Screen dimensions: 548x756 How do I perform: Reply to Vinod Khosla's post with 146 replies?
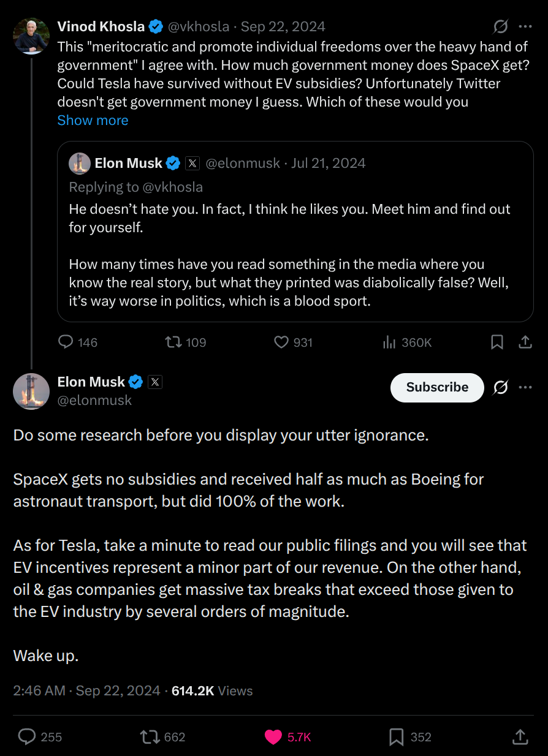77,342
